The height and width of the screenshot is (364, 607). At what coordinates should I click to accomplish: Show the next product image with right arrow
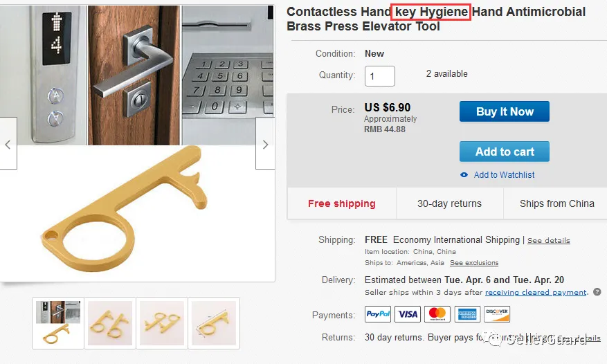(x=265, y=144)
